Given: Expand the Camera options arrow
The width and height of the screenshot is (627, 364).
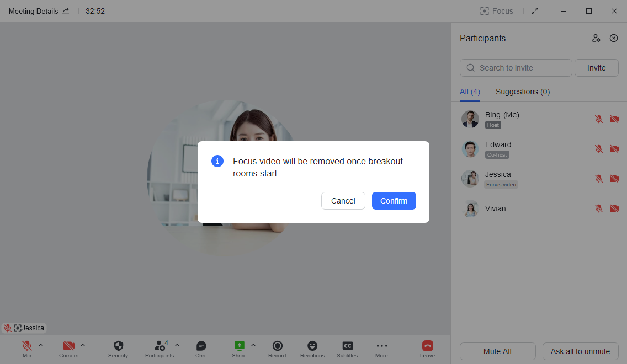Looking at the screenshot, I should tap(83, 345).
